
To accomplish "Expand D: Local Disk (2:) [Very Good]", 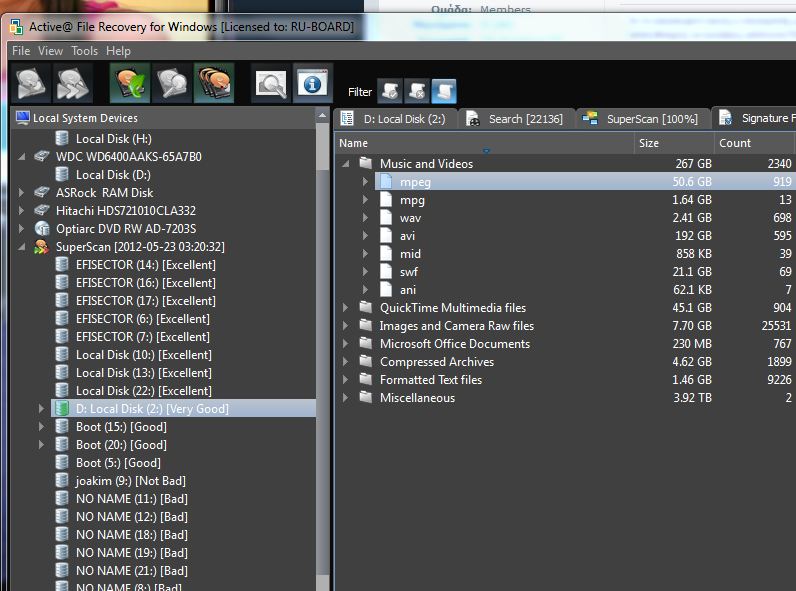I will coord(42,409).
